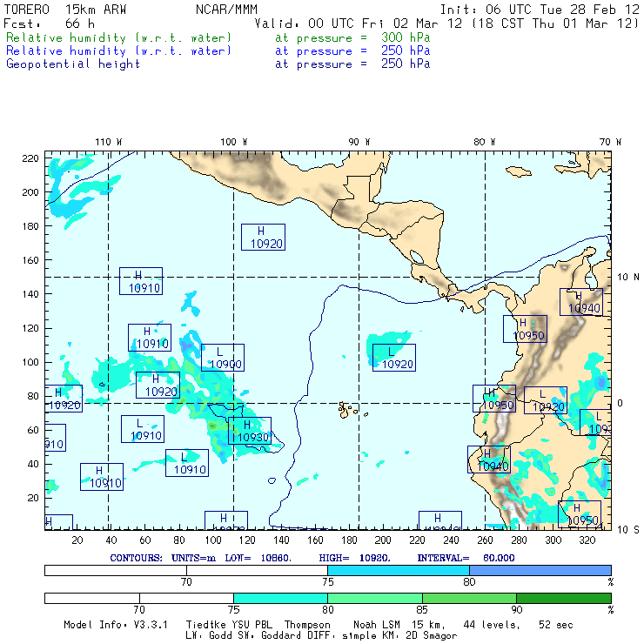Screen dimensions: 644x644
Task: Click the blue 'Relative humidity (w.r.t. water)' legend line
Action: click(118, 51)
